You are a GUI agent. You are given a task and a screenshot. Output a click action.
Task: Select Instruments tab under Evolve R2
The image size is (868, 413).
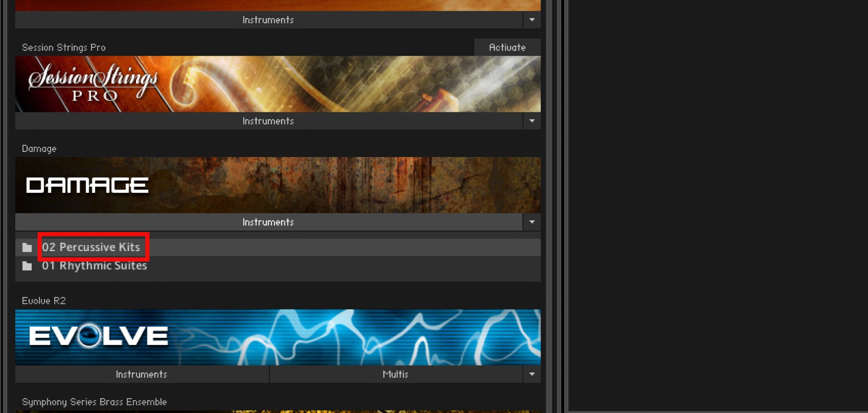click(142, 374)
